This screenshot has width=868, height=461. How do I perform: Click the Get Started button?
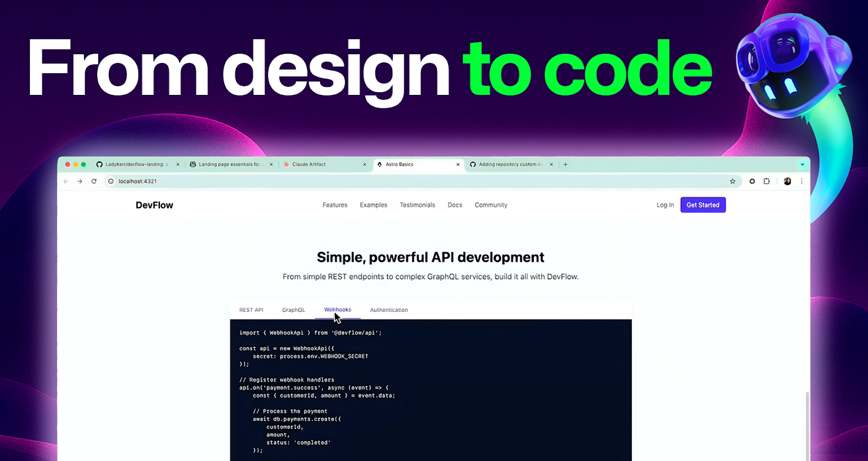coord(703,205)
